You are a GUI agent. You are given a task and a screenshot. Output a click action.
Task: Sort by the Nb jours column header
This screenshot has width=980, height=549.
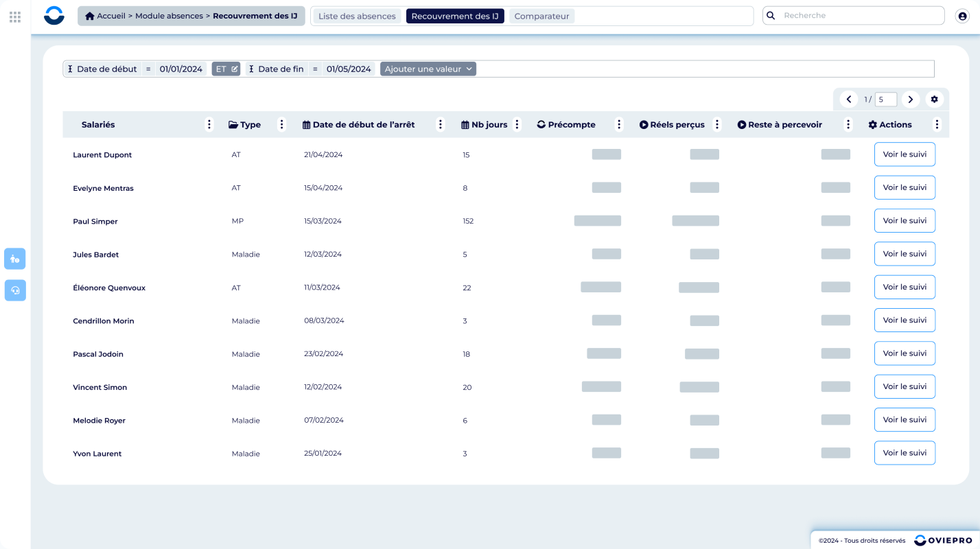coord(489,125)
